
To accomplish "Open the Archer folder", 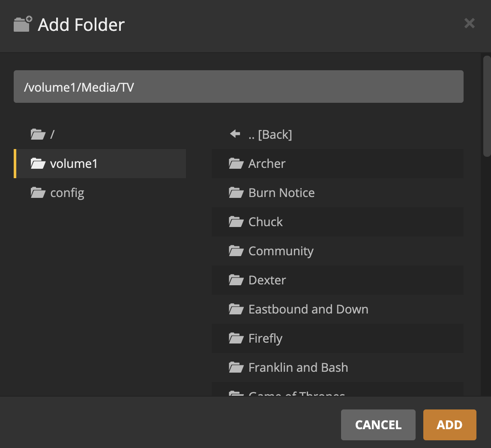I will 338,164.
